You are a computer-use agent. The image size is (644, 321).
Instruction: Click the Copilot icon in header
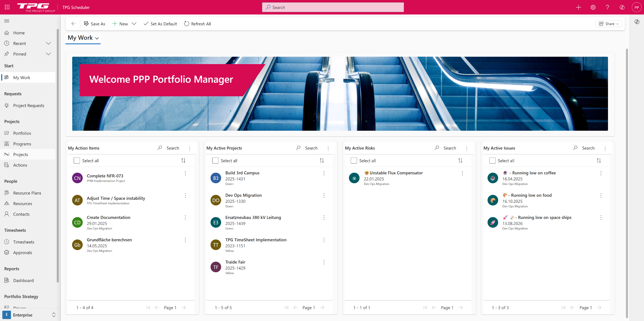[x=622, y=7]
